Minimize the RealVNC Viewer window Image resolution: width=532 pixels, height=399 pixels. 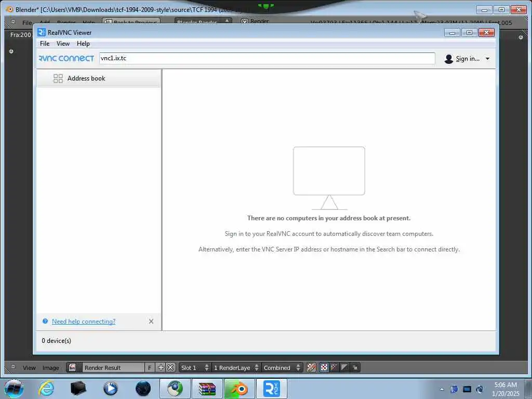tap(452, 33)
